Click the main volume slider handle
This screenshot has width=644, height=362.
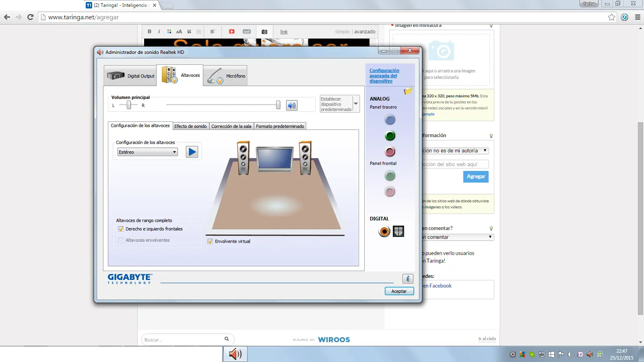[278, 105]
